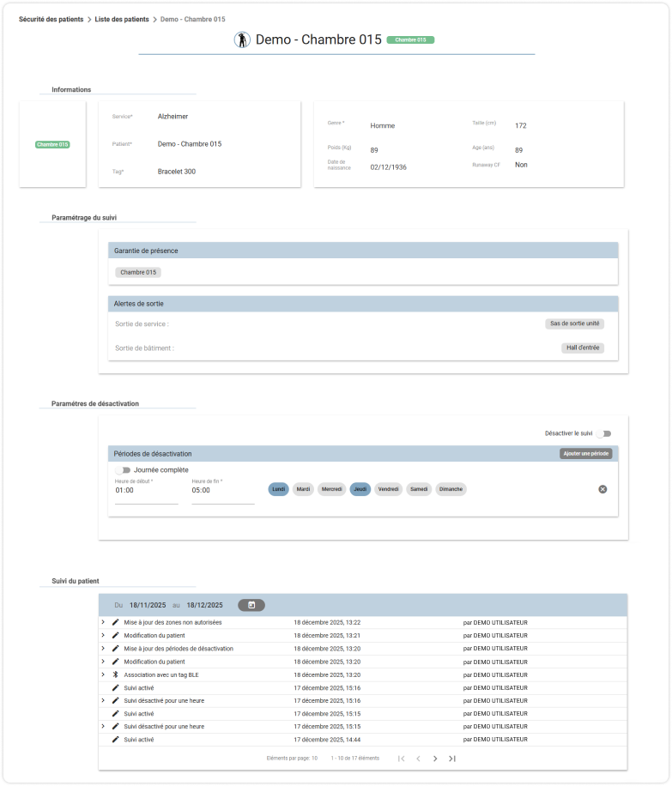This screenshot has height=786, width=672.
Task: Click 'Chambre 015' chip under Garantie de présence
Action: click(x=138, y=272)
